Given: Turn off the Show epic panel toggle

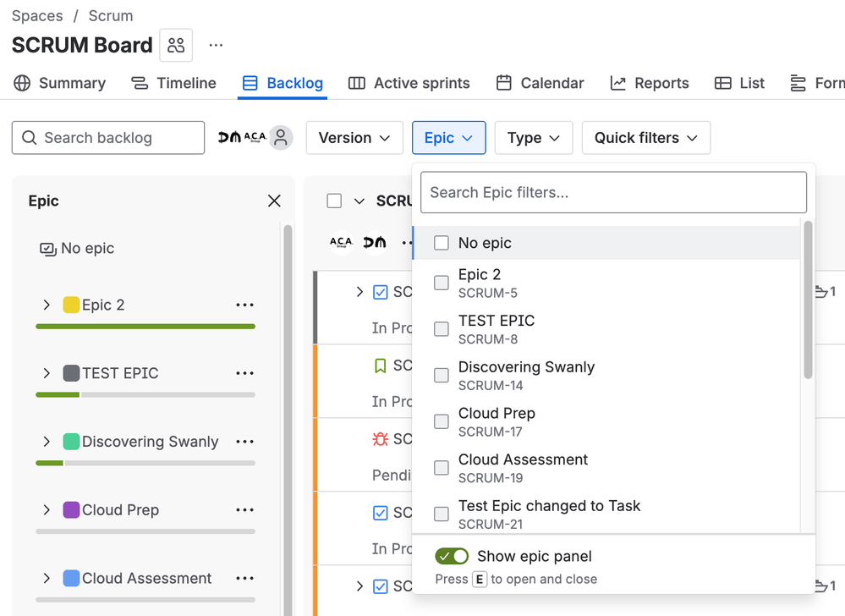Looking at the screenshot, I should pos(452,556).
